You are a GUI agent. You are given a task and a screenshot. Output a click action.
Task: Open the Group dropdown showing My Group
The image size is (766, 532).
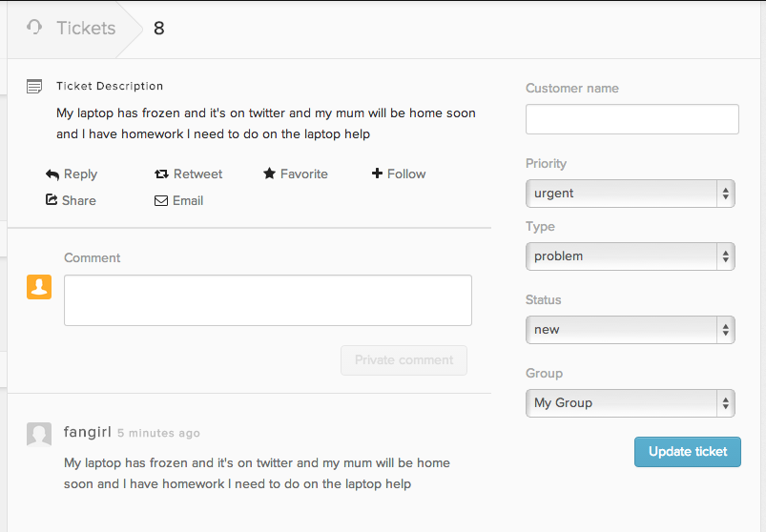click(x=631, y=403)
